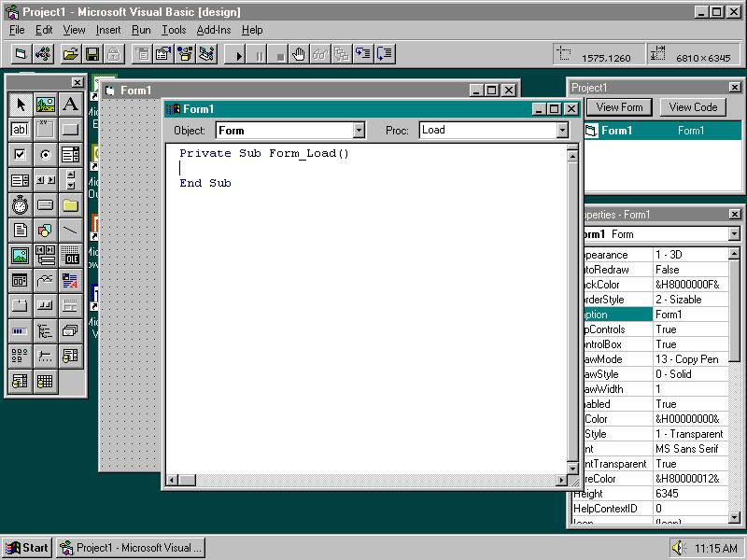Select the TextBox control (ab| icon)

pyautogui.click(x=21, y=129)
